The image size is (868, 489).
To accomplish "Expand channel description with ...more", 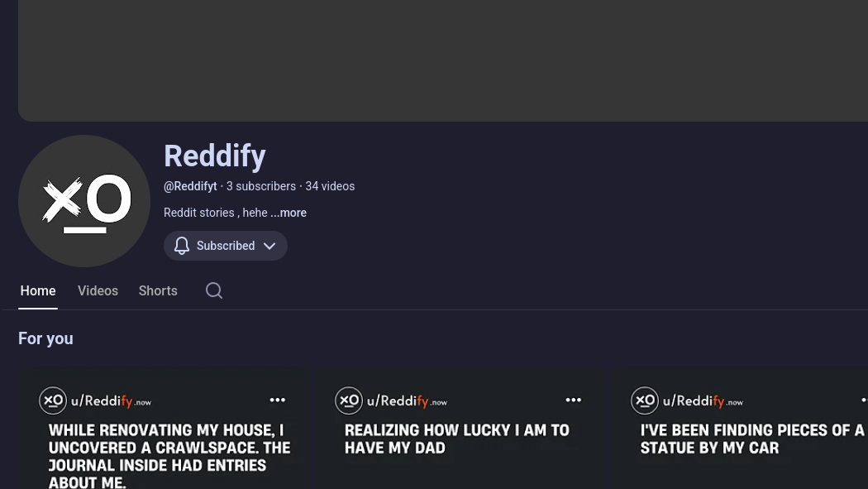I will [289, 213].
